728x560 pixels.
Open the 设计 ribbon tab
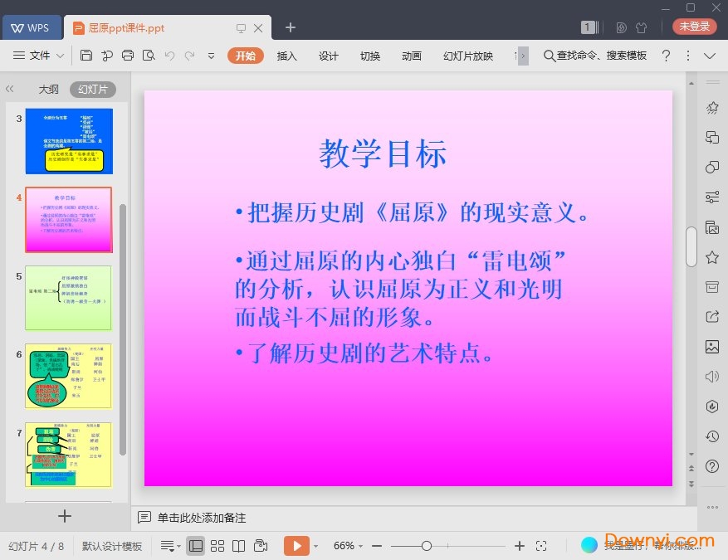(x=328, y=56)
